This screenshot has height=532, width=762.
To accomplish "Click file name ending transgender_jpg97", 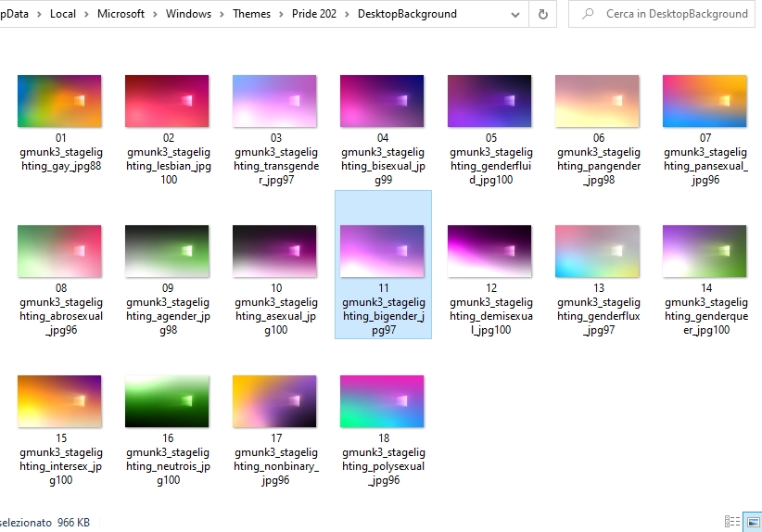I will (x=276, y=158).
